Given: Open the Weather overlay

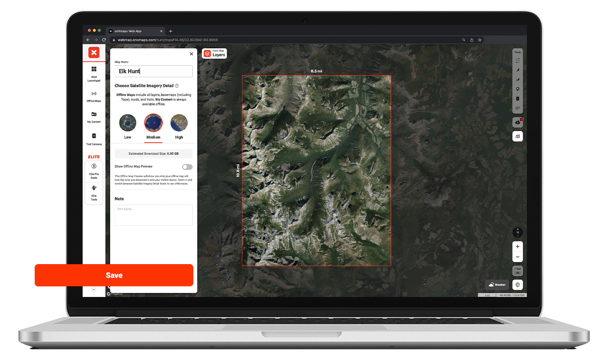Looking at the screenshot, I should 497,284.
